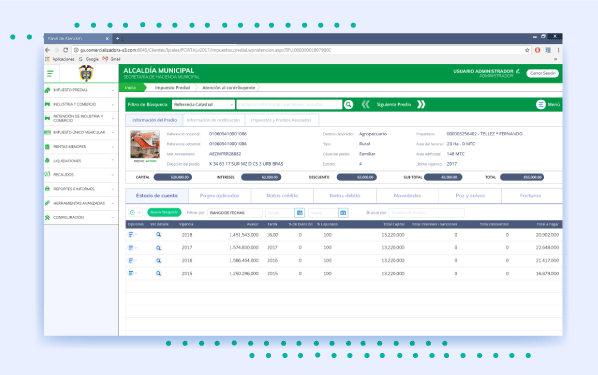Bookmark page with the star icon
This screenshot has height=375, width=598.
click(x=527, y=50)
